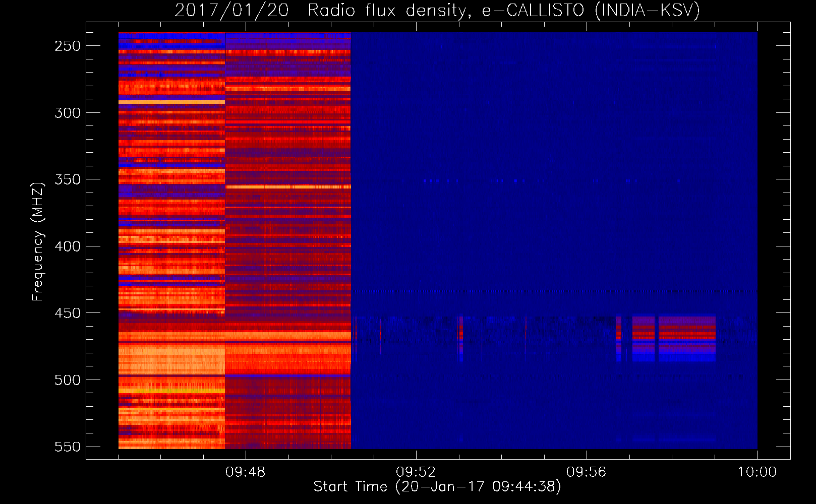
Task: Click the 'Frequency (MHZ)' y-axis label
Action: (x=37, y=241)
